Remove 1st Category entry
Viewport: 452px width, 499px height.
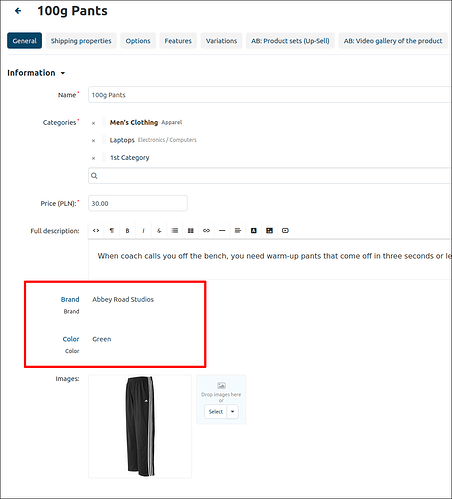click(x=93, y=158)
